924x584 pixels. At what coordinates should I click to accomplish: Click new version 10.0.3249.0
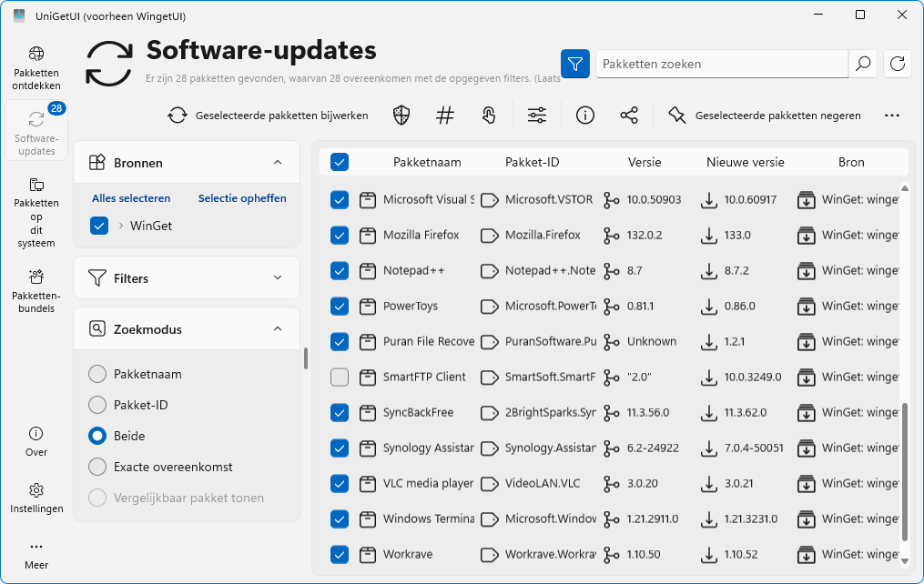753,377
